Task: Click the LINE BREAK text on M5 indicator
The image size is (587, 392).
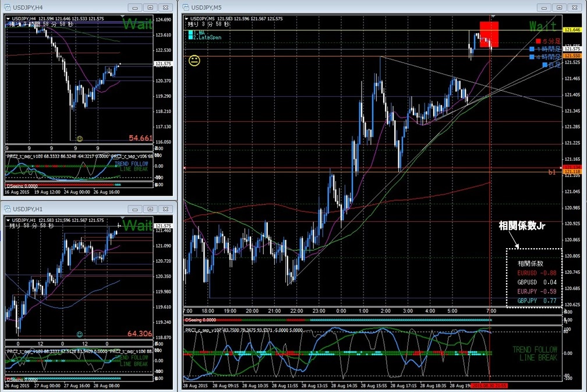Action: click(x=538, y=358)
